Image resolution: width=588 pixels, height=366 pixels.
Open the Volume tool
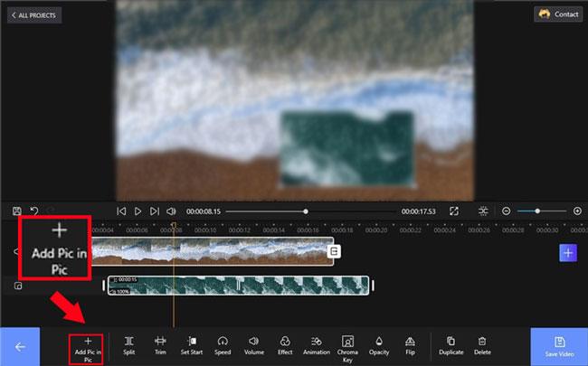[x=254, y=346]
